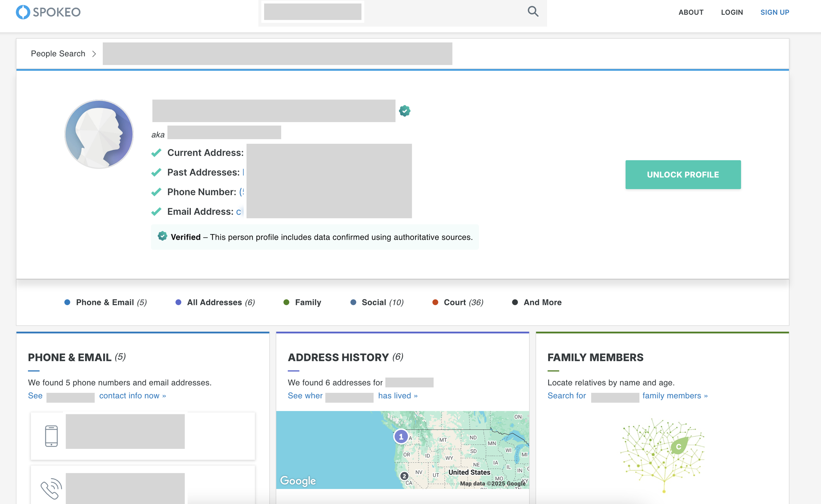This screenshot has width=821, height=504.
Task: Select the Court (36) section tab
Action: pos(458,302)
